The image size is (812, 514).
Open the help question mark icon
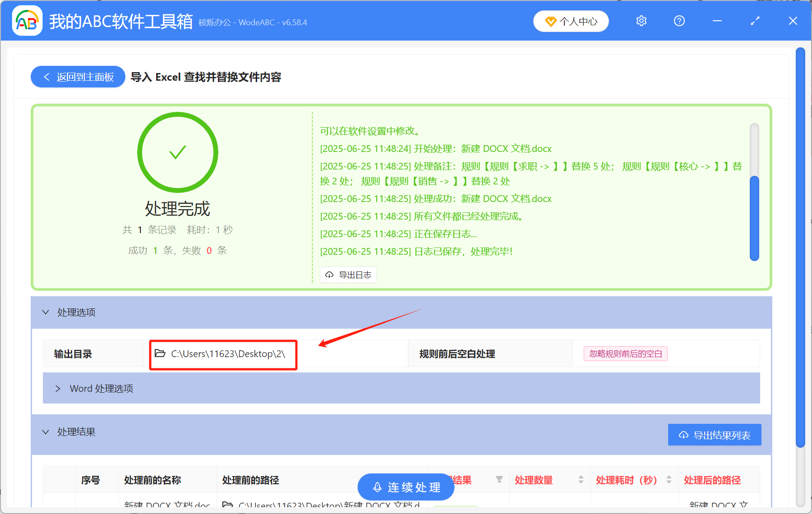coord(679,21)
